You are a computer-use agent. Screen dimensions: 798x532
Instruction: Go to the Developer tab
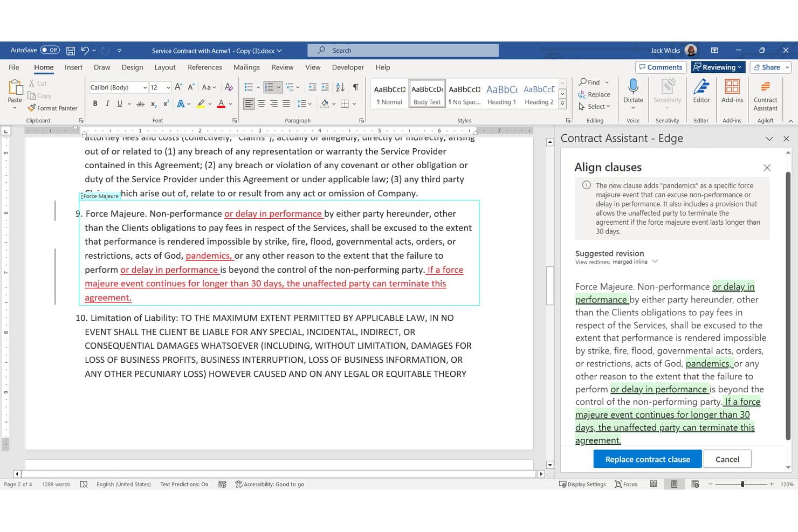[348, 67]
